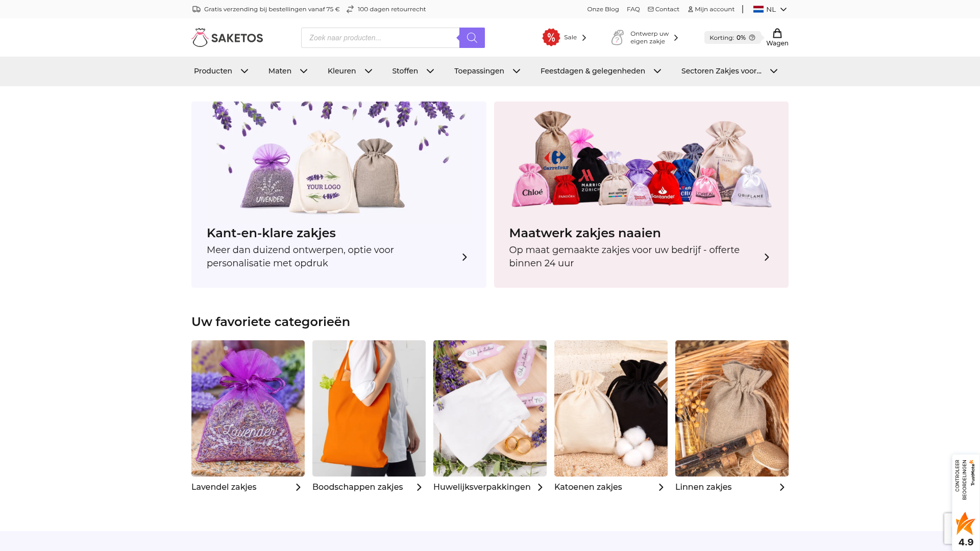The image size is (980, 551).
Task: Open the Stoffen menu
Action: coord(405,71)
